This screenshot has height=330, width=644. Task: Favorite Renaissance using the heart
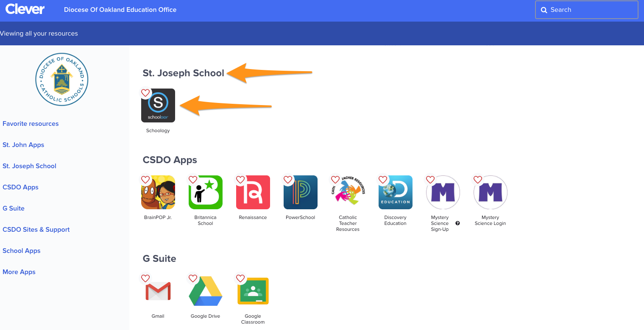(240, 180)
